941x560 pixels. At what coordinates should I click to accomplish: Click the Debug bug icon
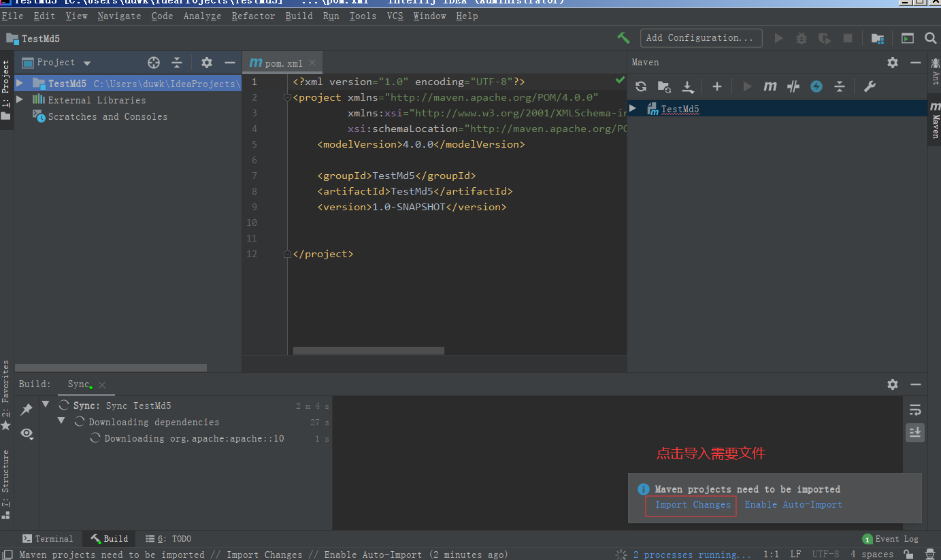pyautogui.click(x=802, y=39)
